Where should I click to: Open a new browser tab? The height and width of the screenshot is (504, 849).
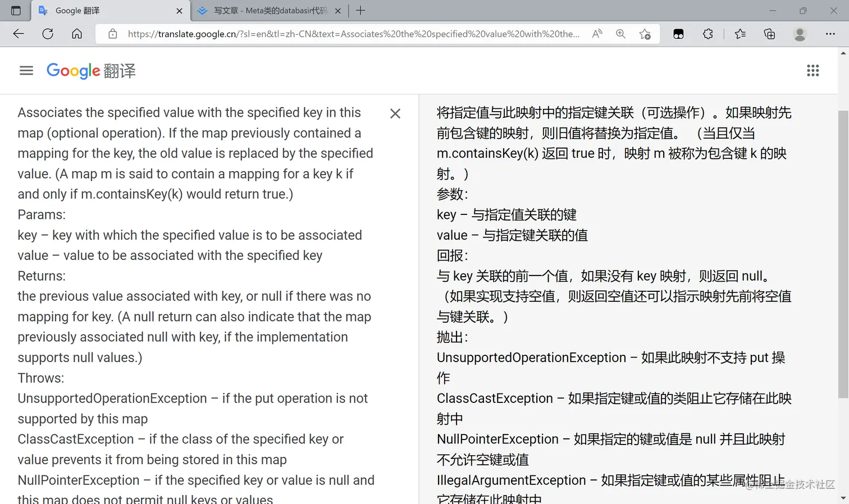(360, 10)
